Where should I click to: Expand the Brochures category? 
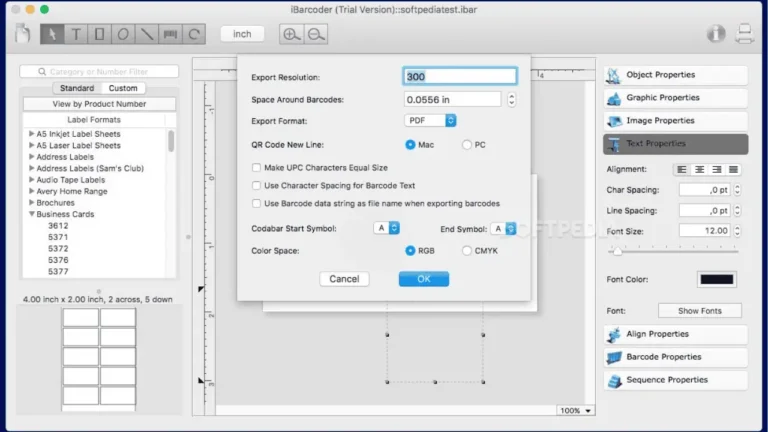pyautogui.click(x=31, y=202)
